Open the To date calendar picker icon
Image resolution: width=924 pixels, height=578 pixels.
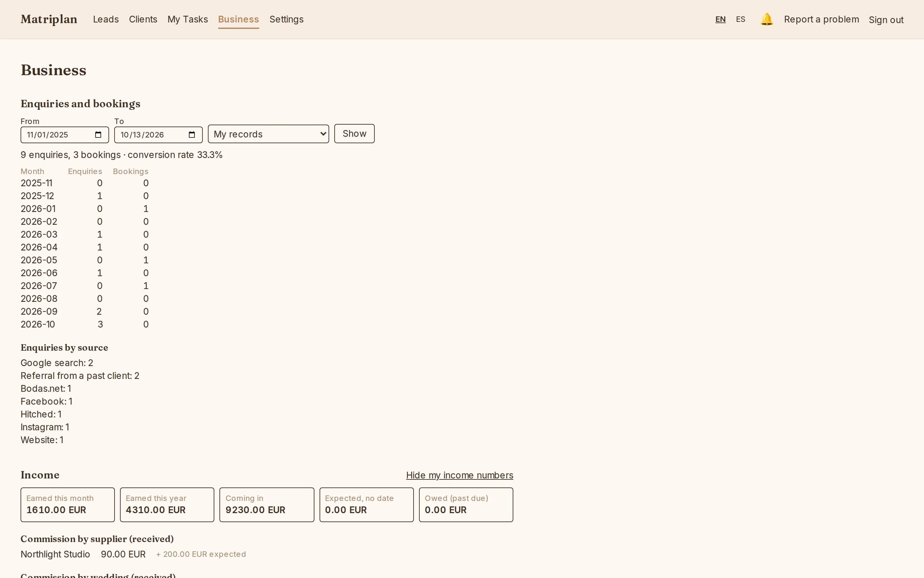coord(192,135)
